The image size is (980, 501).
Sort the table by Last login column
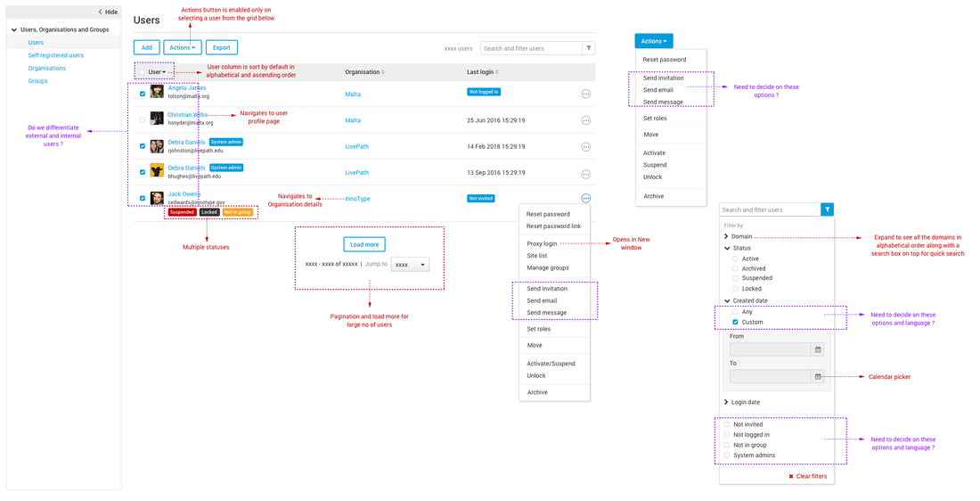coord(482,72)
